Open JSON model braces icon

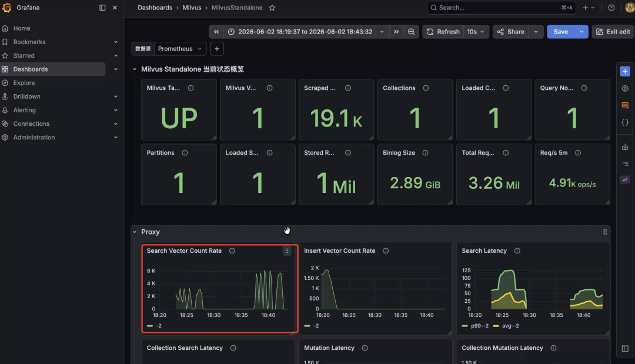coord(625,122)
